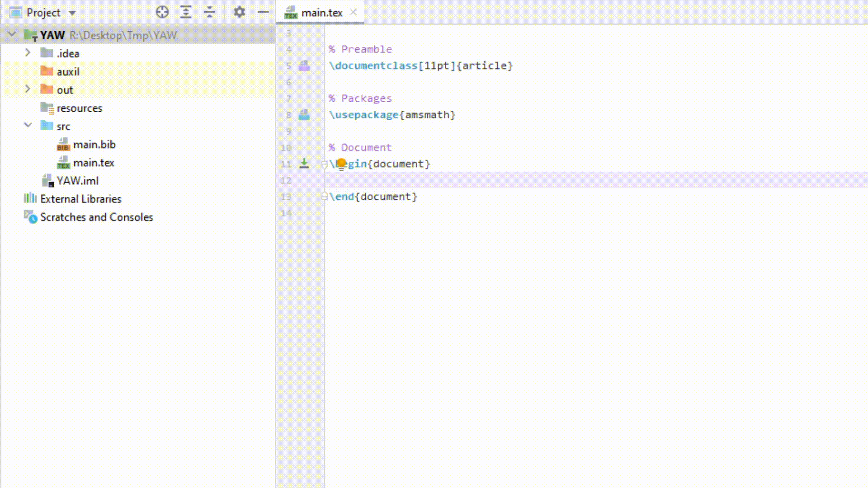Click the gutter icon beside \usepackage line
The width and height of the screenshot is (868, 488).
click(x=304, y=115)
